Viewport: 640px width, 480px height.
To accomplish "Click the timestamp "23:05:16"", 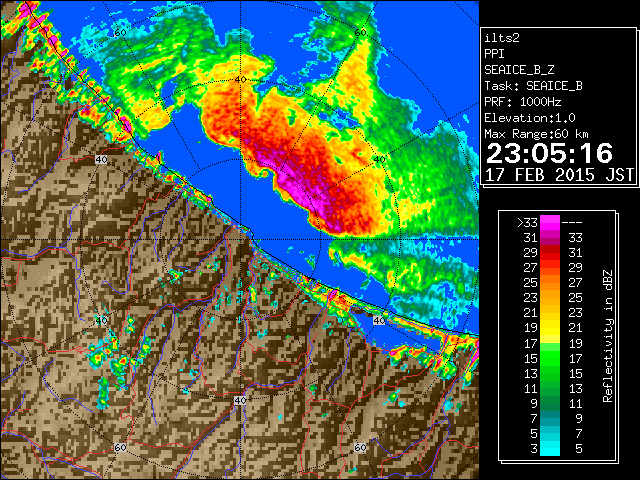I will [x=549, y=153].
